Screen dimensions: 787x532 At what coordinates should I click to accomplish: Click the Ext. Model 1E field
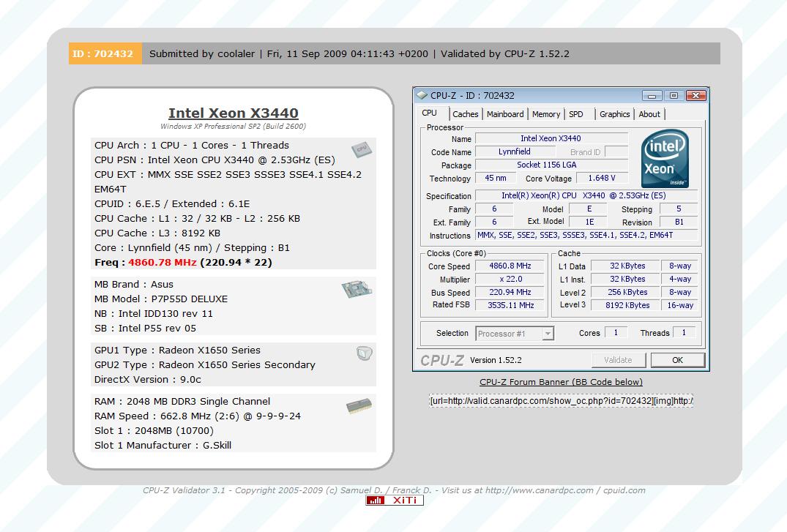[589, 222]
